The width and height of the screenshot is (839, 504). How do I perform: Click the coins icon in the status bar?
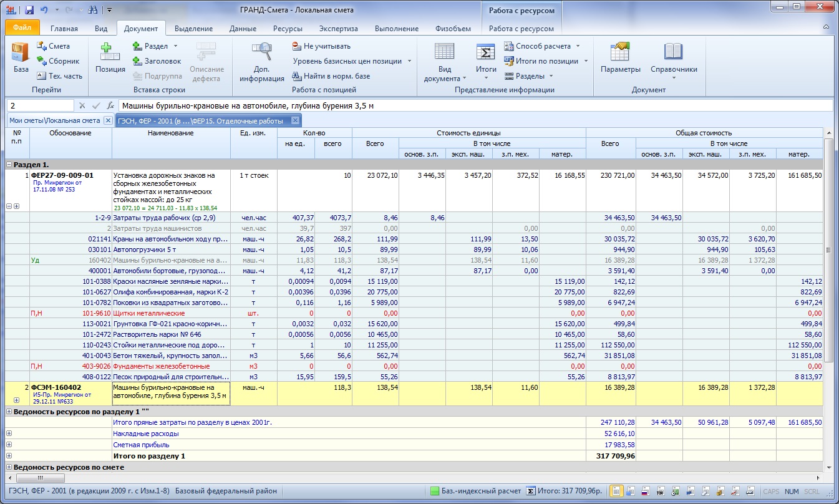(x=720, y=492)
